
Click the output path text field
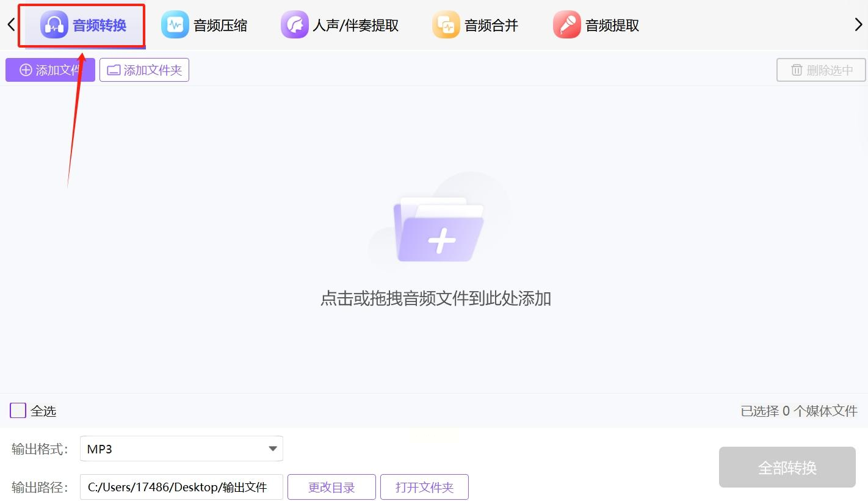tap(181, 487)
